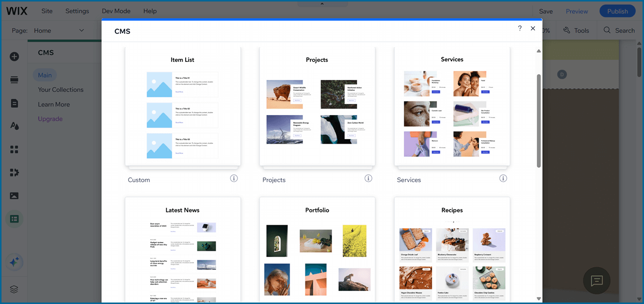Close the CMS dialog with X

point(533,29)
